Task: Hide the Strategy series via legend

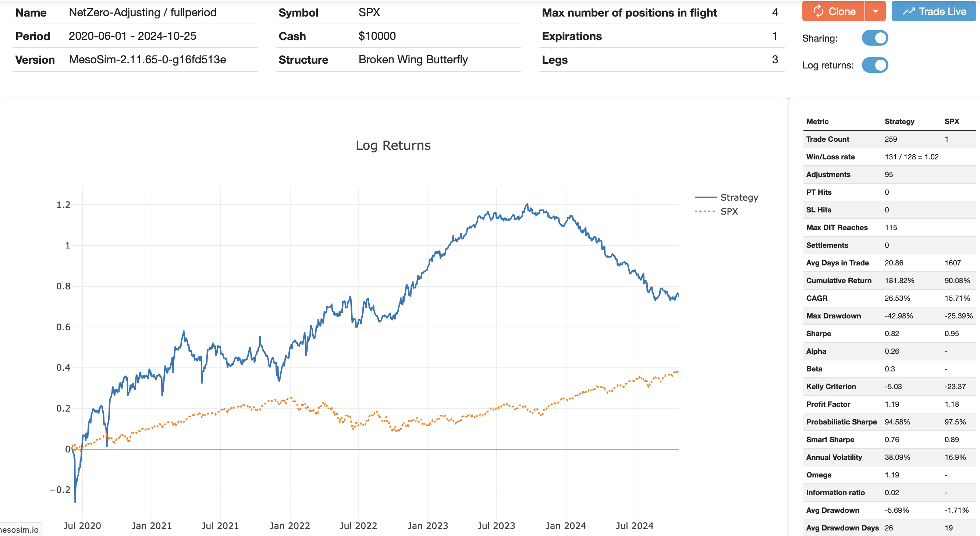Action: click(739, 197)
